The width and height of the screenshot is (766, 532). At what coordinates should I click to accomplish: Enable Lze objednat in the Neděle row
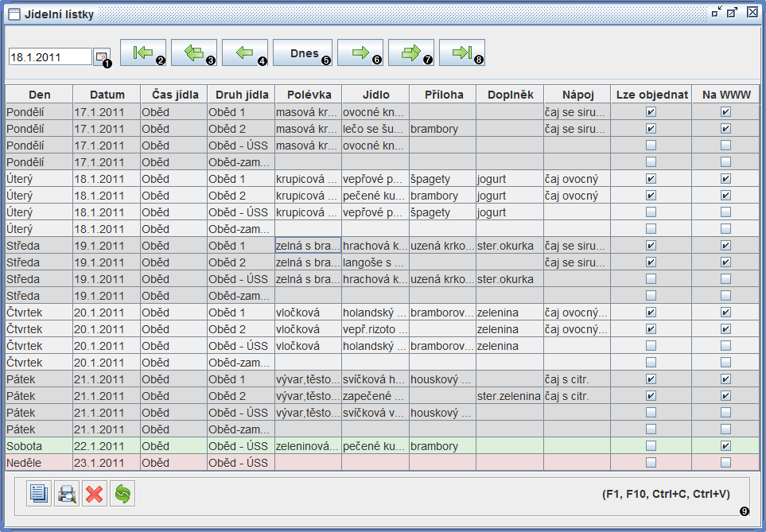click(651, 463)
